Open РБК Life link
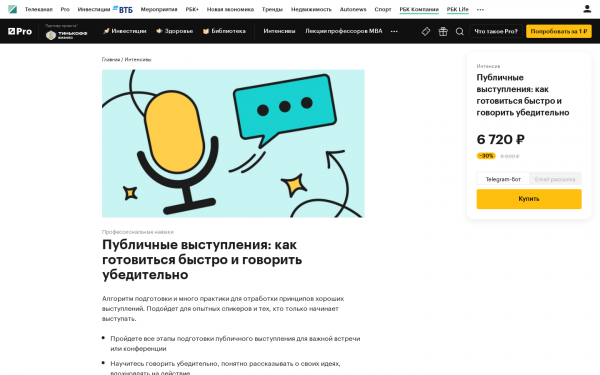The height and width of the screenshot is (375, 600). (458, 9)
